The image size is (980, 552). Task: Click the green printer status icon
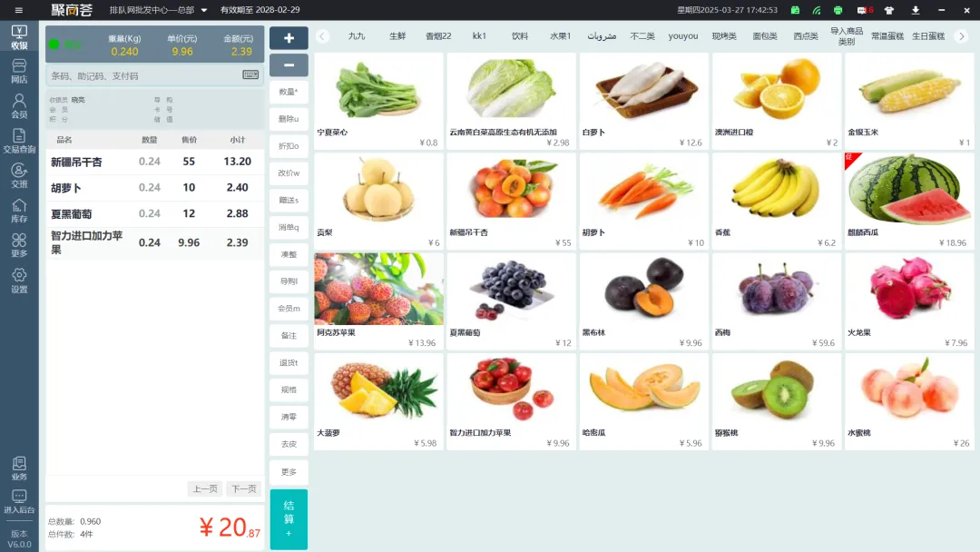coord(838,10)
